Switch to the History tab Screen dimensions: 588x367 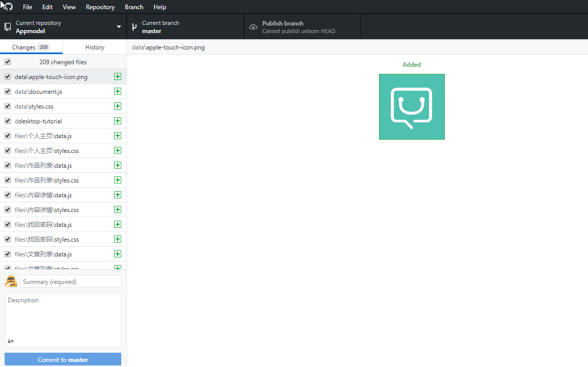coord(95,47)
